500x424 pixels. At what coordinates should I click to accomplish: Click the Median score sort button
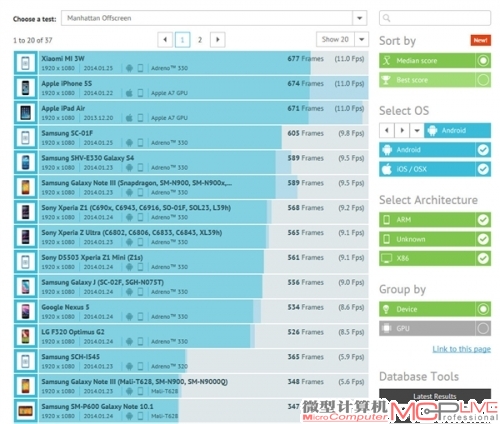(x=435, y=61)
